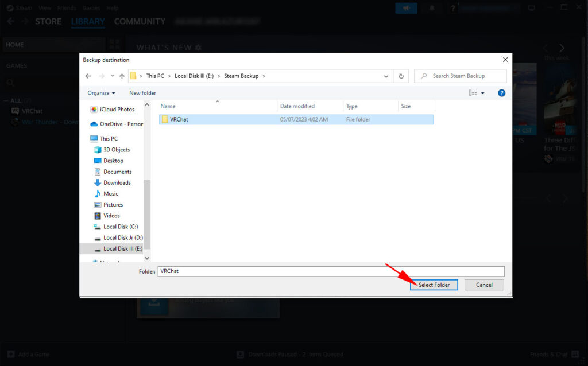The height and width of the screenshot is (366, 588).
Task: Click the Steam notifications bell icon
Action: (x=432, y=8)
